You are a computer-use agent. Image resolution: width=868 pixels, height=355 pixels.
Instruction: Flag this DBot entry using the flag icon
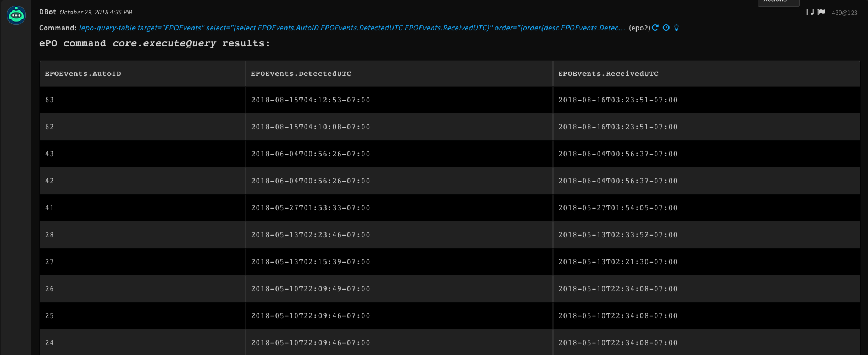[x=821, y=12]
